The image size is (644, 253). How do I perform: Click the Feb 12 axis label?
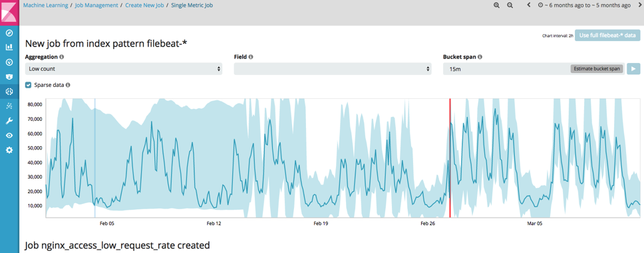[x=214, y=224]
